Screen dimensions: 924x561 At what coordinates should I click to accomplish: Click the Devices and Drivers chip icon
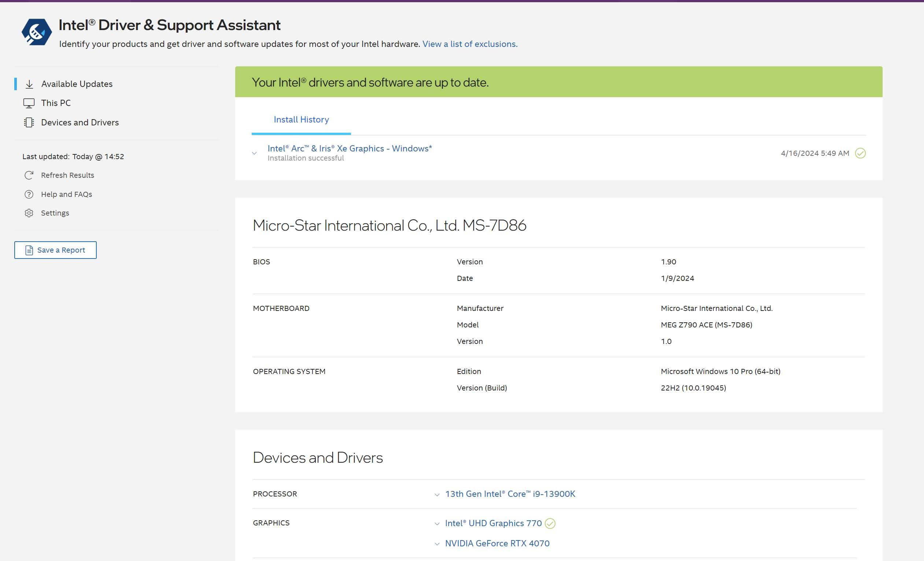pyautogui.click(x=29, y=122)
